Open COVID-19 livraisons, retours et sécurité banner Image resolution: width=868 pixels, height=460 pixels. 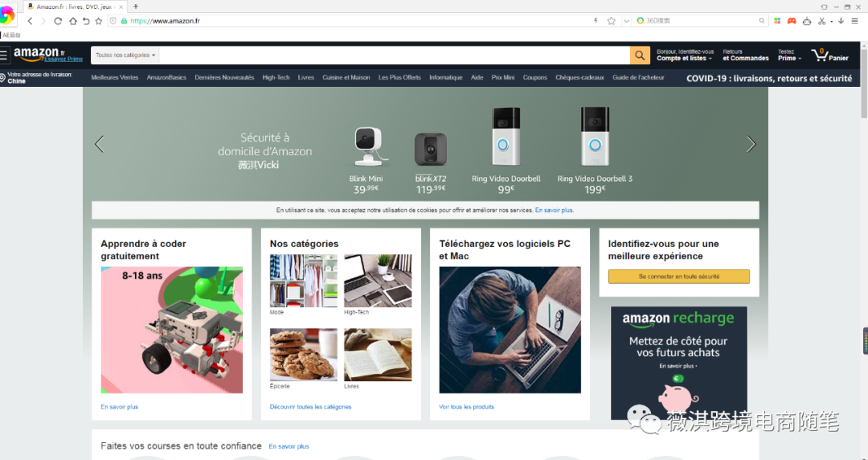[x=769, y=78]
